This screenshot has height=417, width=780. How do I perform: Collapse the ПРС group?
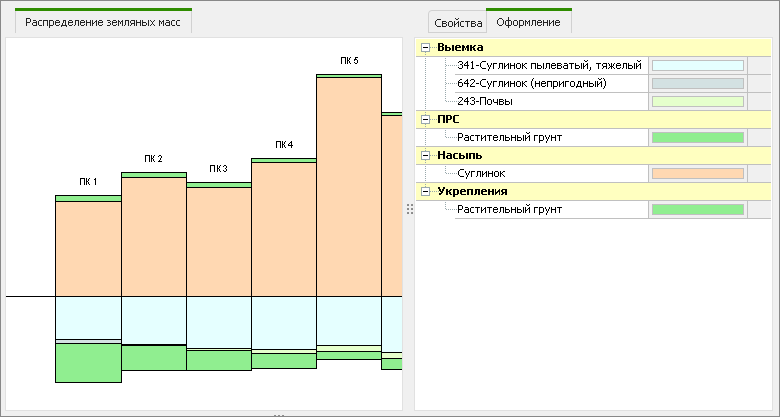(x=426, y=120)
